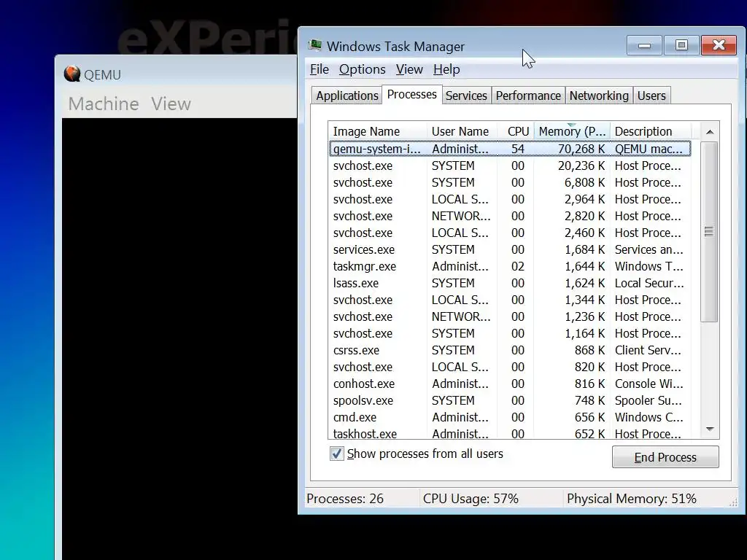
Task: Open the Help menu in Task Manager
Action: point(446,69)
